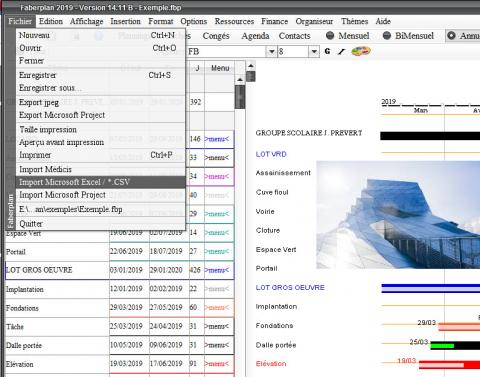Select Imprimer in the file menu
This screenshot has width=480, height=377.
[x=100, y=155]
